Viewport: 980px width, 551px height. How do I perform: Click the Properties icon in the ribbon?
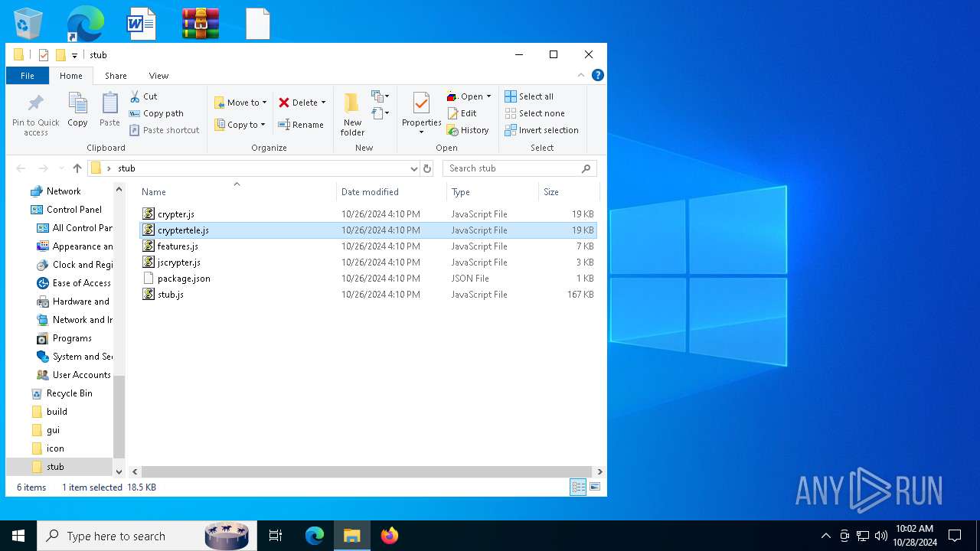click(421, 103)
